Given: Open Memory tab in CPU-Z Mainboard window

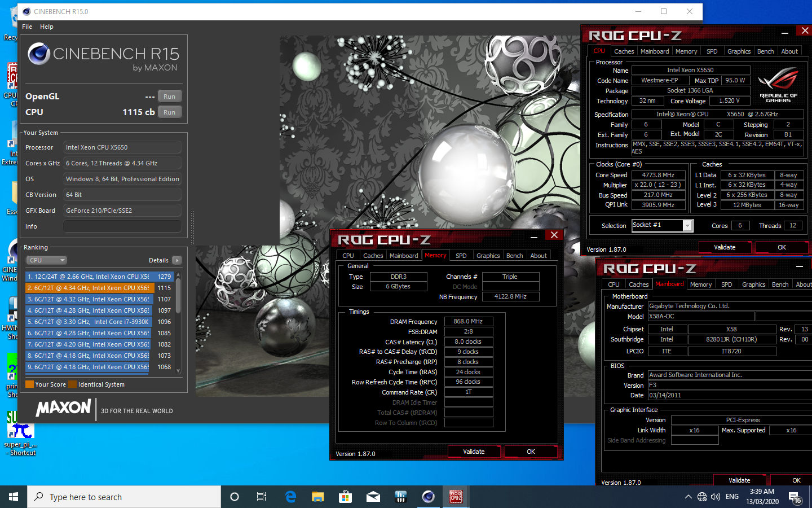Looking at the screenshot, I should tap(701, 284).
